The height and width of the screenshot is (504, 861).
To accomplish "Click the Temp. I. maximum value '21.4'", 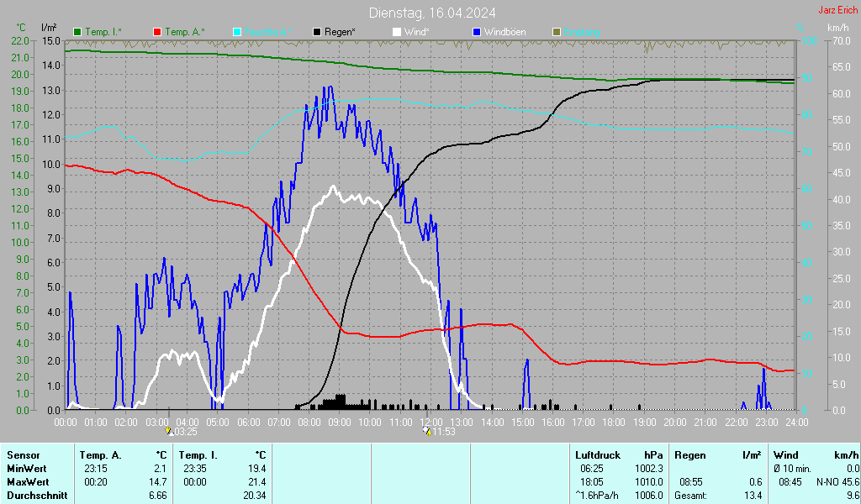I will point(257,482).
